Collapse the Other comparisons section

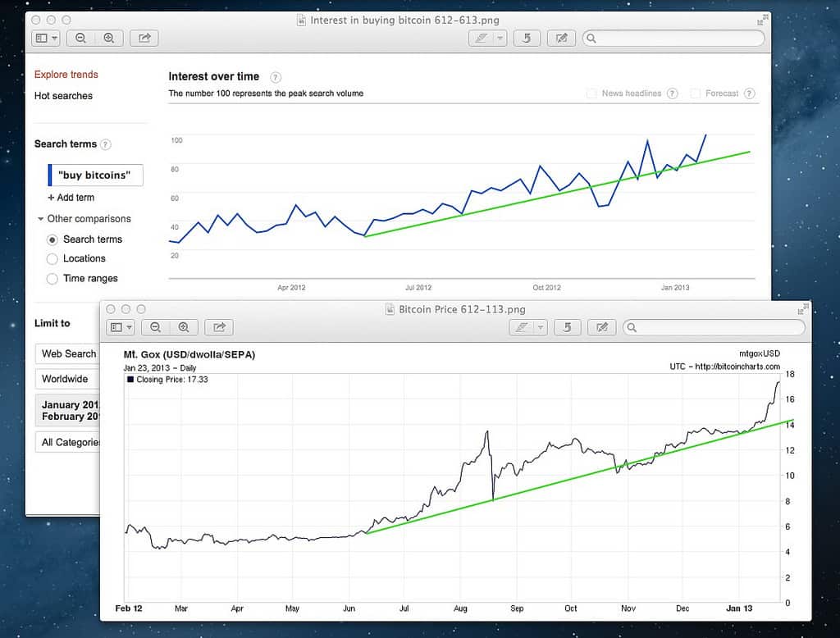40,219
